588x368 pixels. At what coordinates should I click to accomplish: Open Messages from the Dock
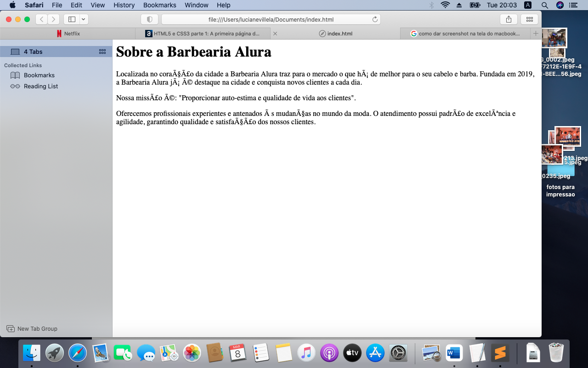coord(146,353)
